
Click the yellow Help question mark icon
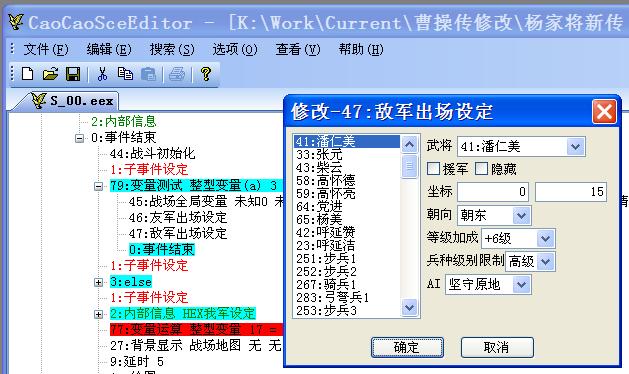click(x=206, y=74)
